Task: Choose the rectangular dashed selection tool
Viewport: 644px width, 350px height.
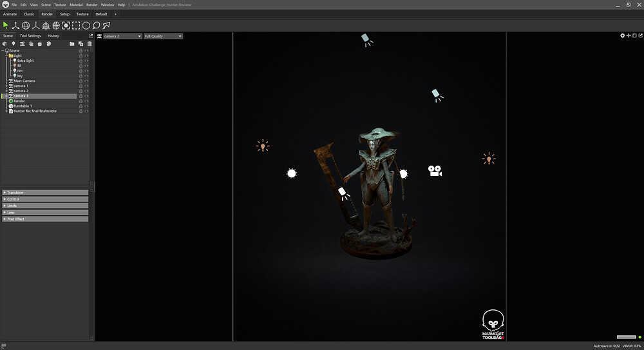Action: point(76,26)
